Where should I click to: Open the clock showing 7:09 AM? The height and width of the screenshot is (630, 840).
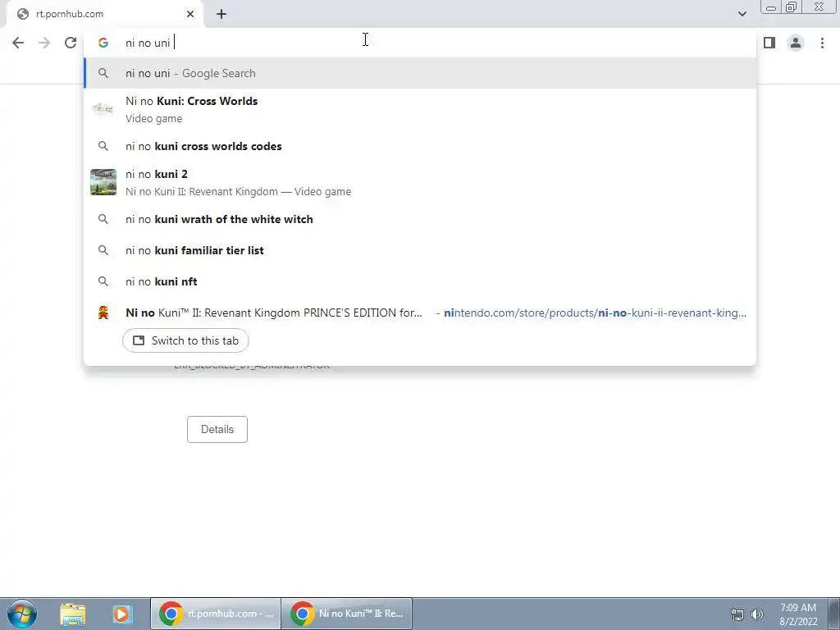pyautogui.click(x=798, y=614)
